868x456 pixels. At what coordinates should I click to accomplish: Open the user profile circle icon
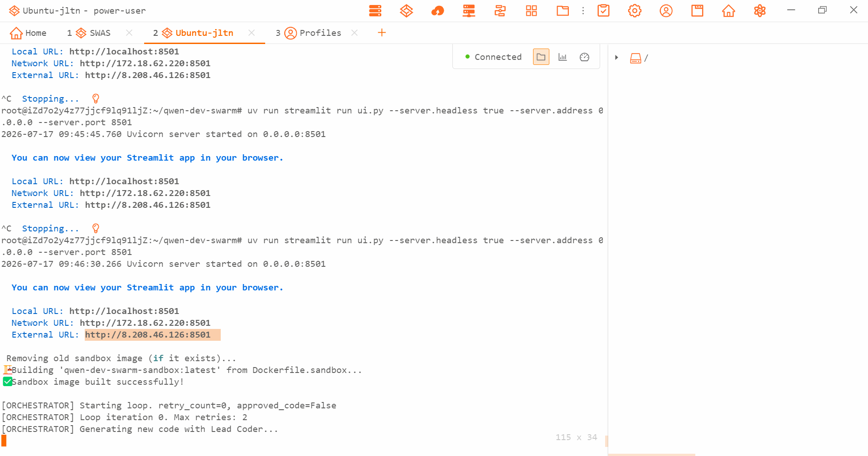666,10
